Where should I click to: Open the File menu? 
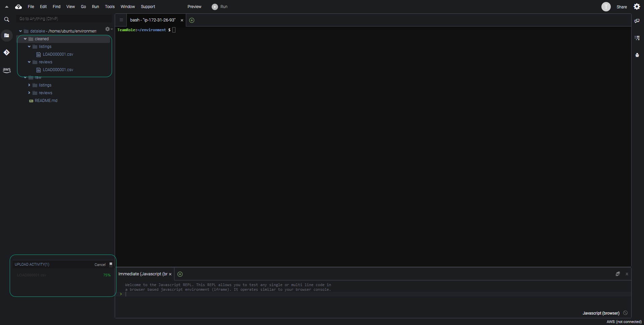pos(31,7)
